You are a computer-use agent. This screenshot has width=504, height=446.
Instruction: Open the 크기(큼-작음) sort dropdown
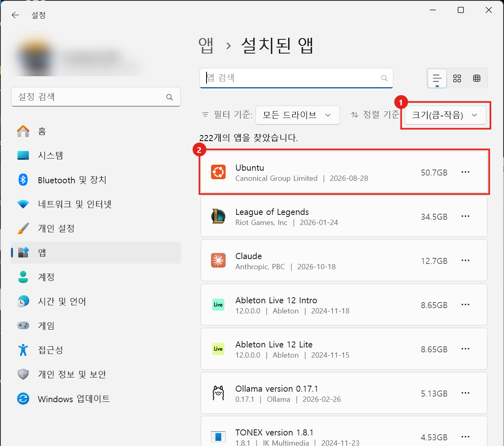click(x=445, y=115)
